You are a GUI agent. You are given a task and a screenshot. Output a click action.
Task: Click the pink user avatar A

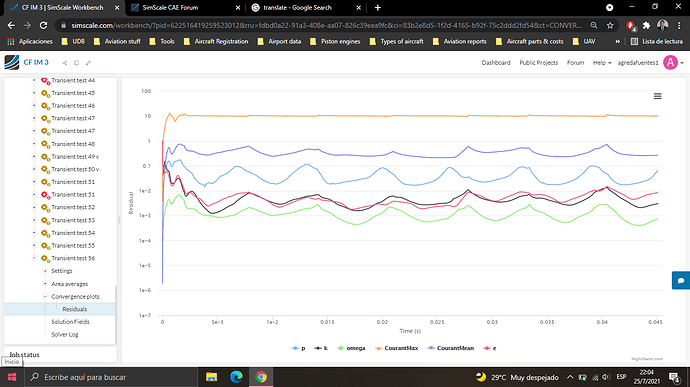pyautogui.click(x=670, y=63)
